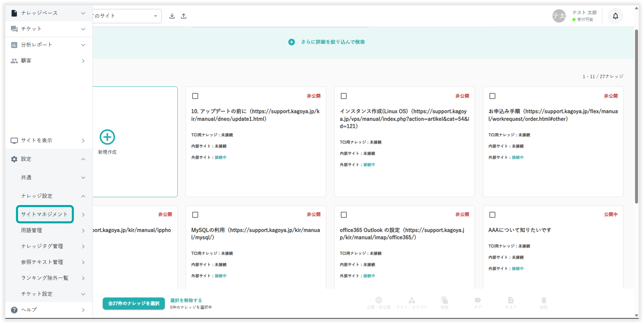This screenshot has height=324, width=644.
Task: Click the ヘルプ question mark icon
Action: (x=14, y=310)
